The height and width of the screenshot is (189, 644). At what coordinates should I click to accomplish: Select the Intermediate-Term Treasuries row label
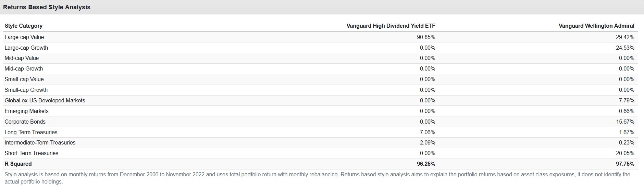point(40,142)
